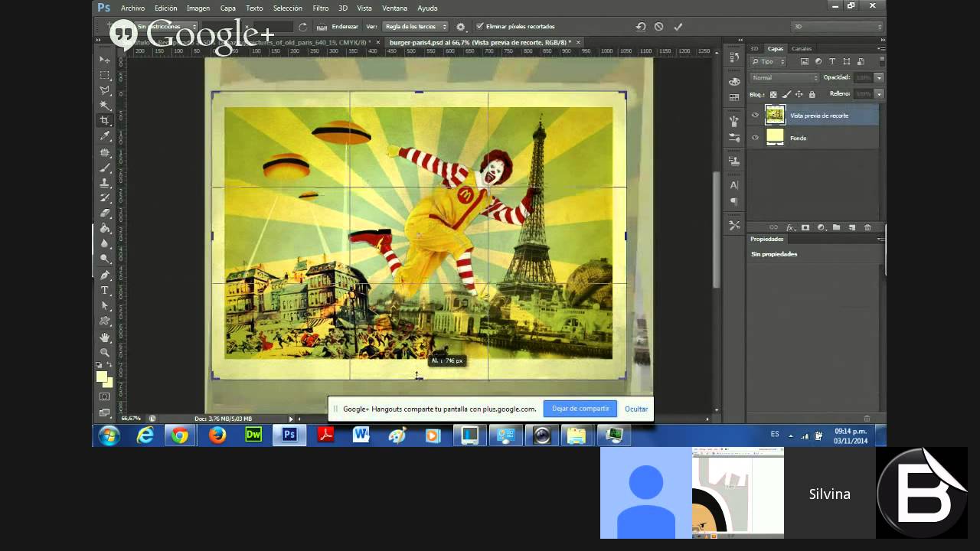The height and width of the screenshot is (551, 980).
Task: Open the Ventana menu
Action: [x=394, y=8]
